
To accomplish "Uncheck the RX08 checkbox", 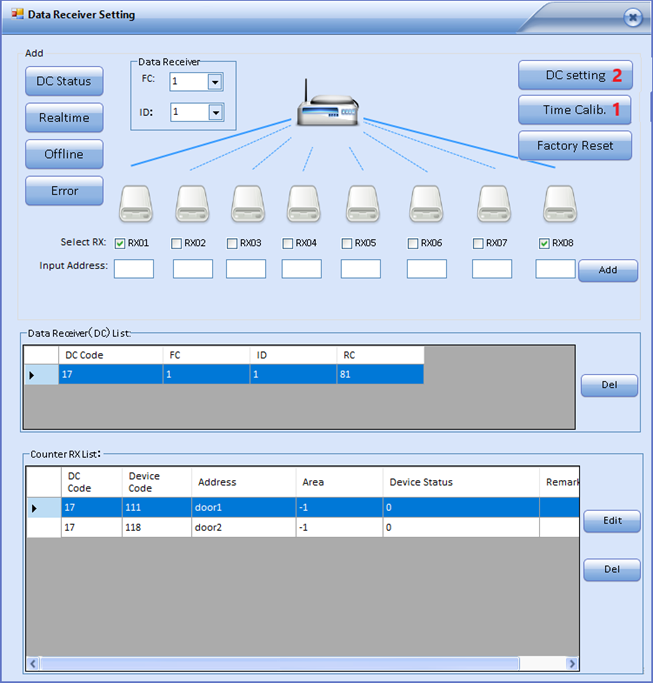I will pyautogui.click(x=544, y=243).
